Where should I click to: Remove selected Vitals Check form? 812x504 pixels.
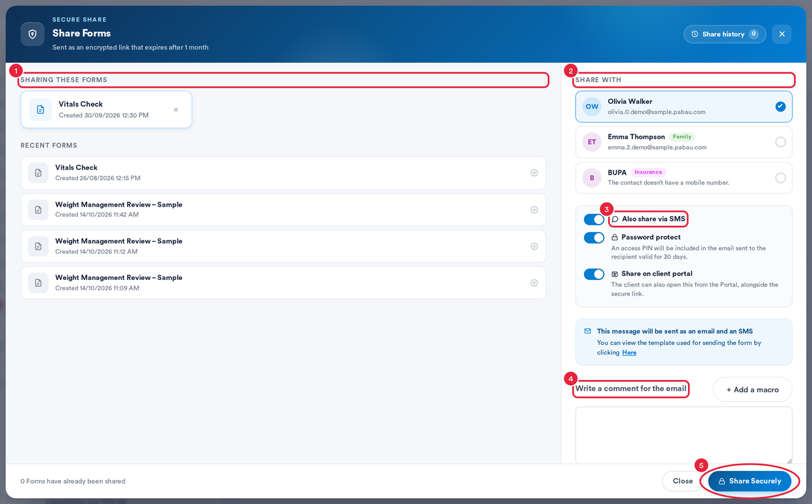coord(175,110)
